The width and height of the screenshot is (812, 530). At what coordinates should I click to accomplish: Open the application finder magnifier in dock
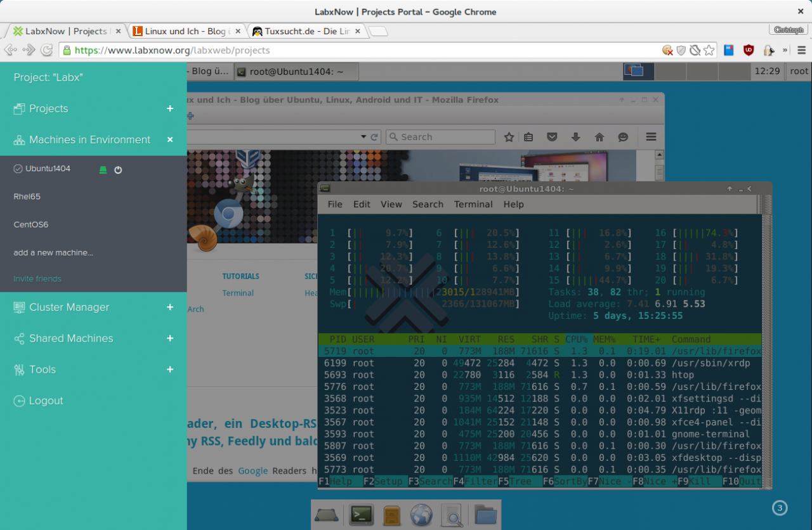coord(452,515)
